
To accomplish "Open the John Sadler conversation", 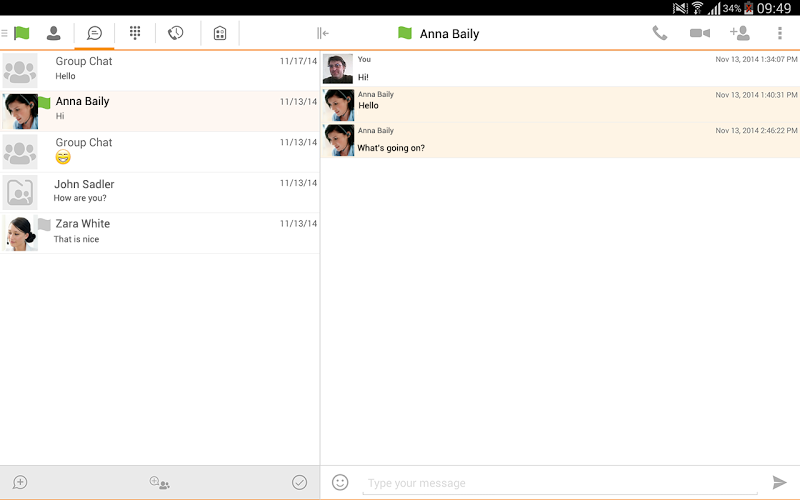I will click(x=160, y=191).
